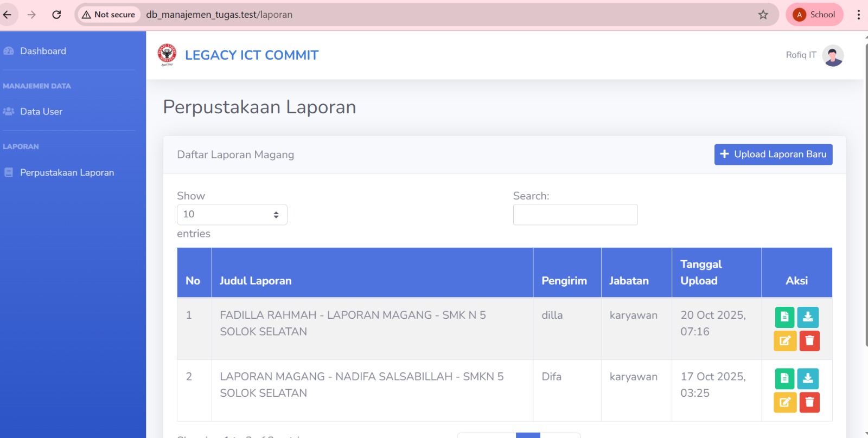Download the Nadifa Salsabillah report in row 2
Image resolution: width=868 pixels, height=438 pixels.
tap(808, 378)
